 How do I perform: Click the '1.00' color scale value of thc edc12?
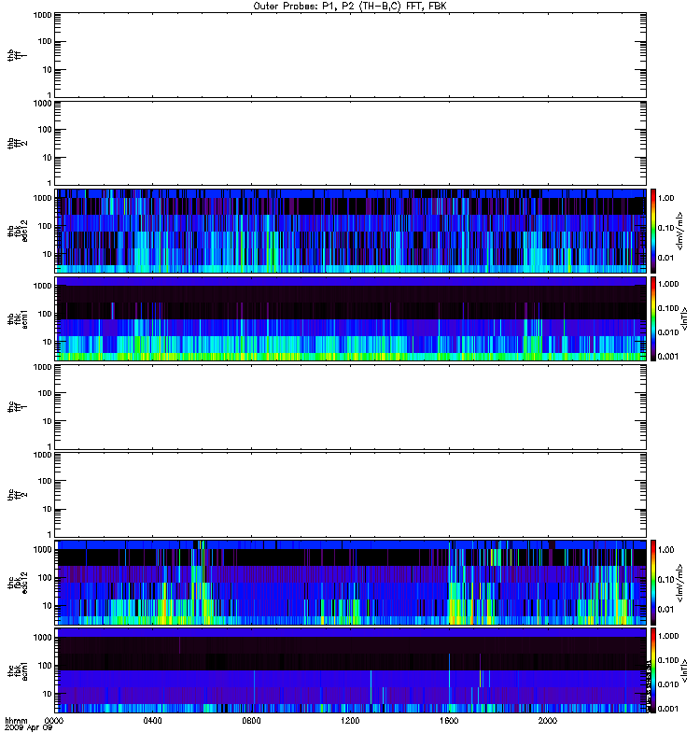pos(666,550)
